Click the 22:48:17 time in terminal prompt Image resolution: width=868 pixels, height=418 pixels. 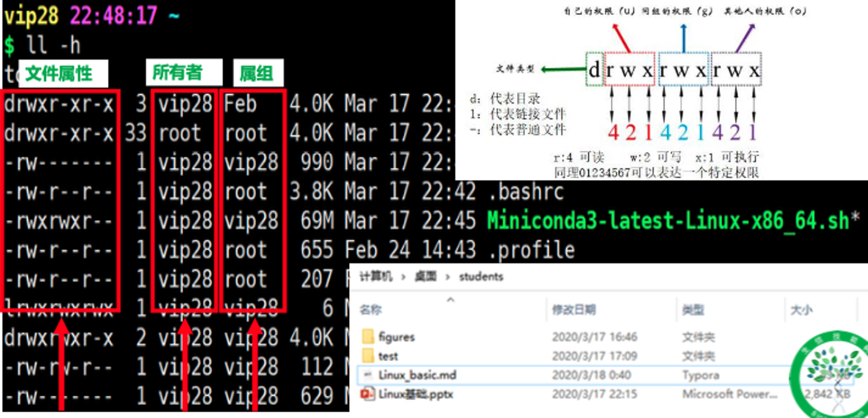(x=114, y=16)
